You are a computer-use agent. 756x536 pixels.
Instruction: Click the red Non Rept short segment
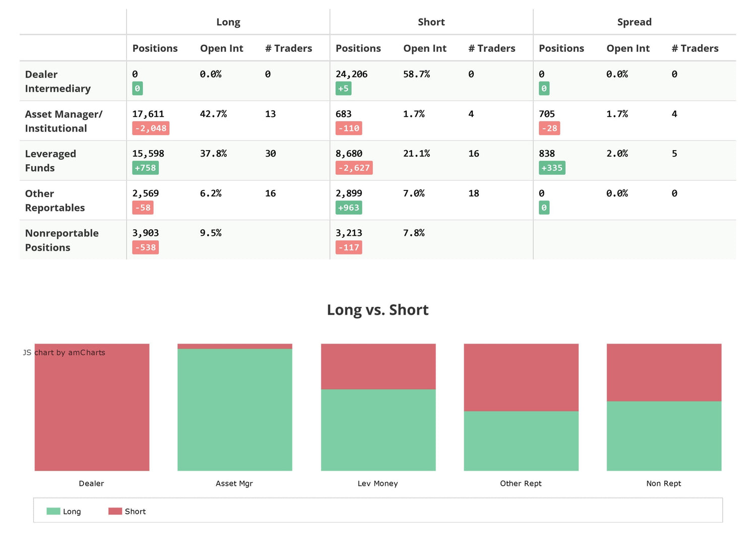point(664,372)
